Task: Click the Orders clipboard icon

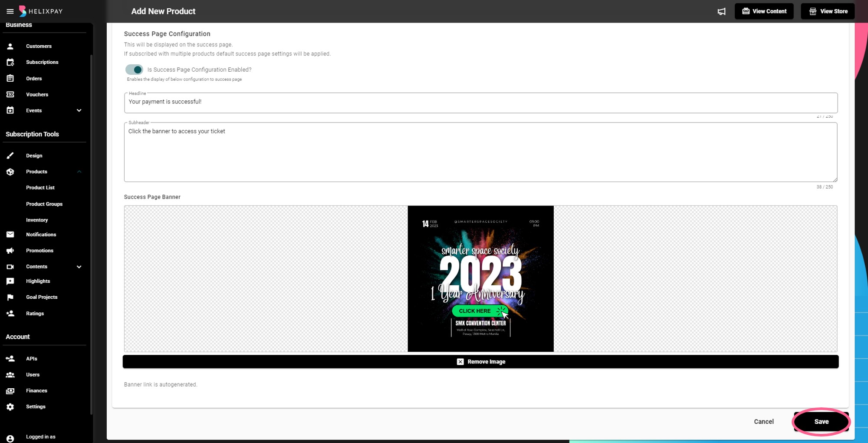Action: click(x=10, y=79)
